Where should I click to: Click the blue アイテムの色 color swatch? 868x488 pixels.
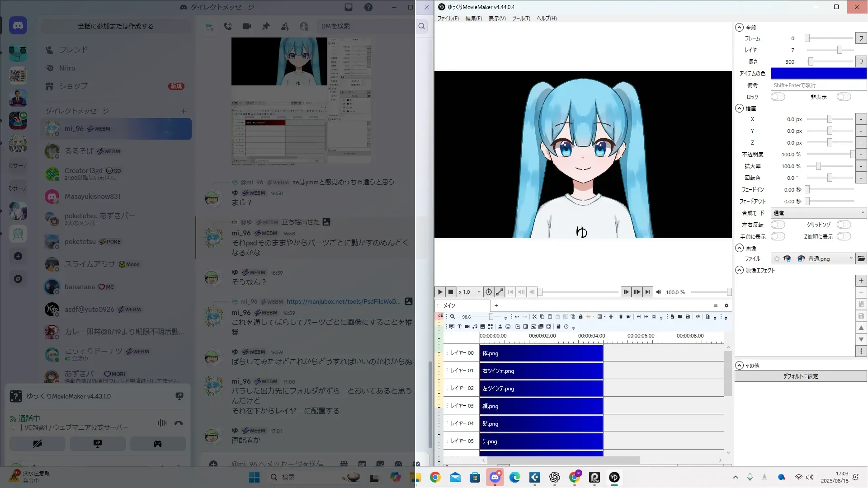click(x=818, y=73)
